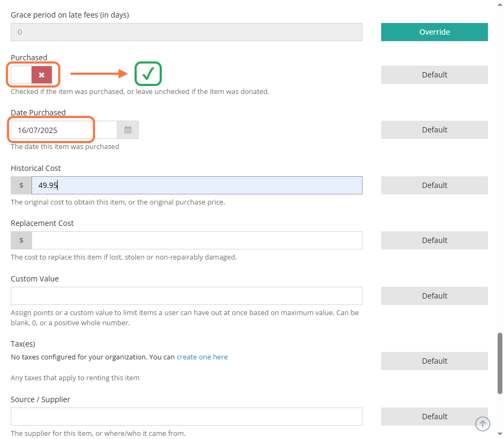Focus the Date Purchased text field
Screen dimensions: 504x439
tap(64, 130)
